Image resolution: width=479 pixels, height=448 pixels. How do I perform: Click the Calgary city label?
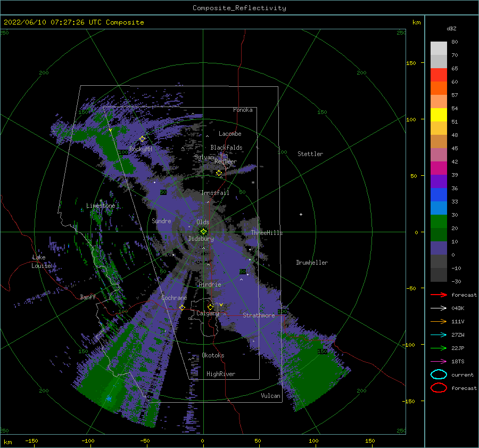point(208,313)
